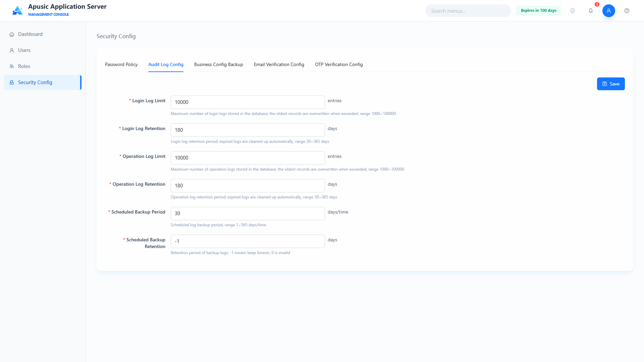
Task: Click the Scheduled Backup Retention input
Action: pos(248,241)
